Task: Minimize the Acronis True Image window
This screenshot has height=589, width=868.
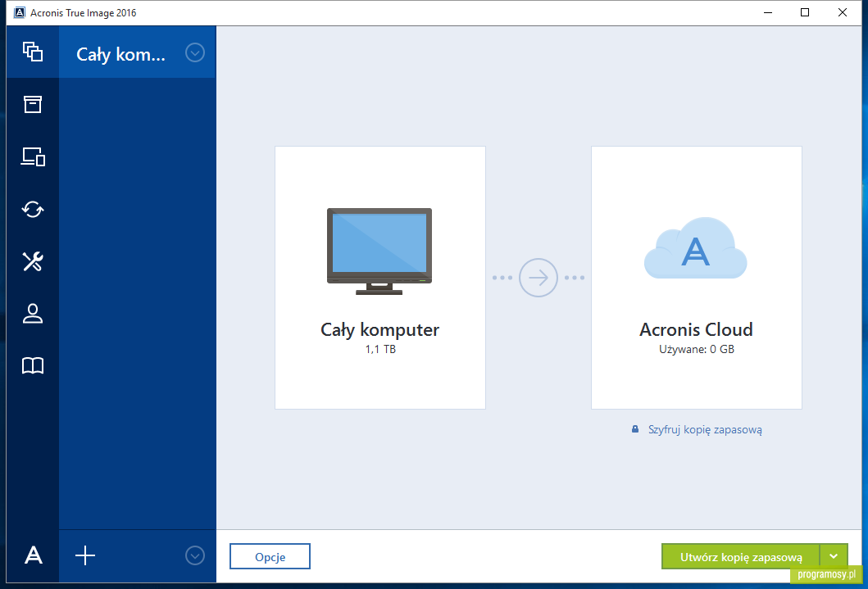Action: tap(768, 12)
